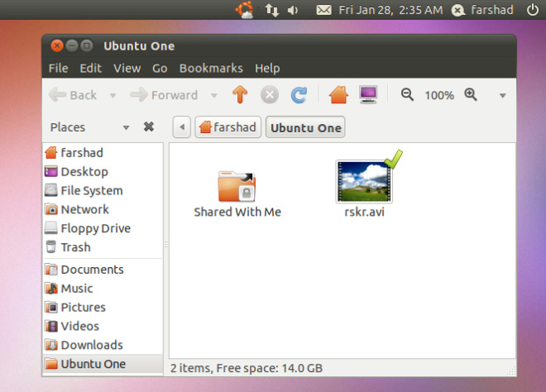Open Pictures bookmark in sidebar
Screen dimensions: 546x392
(103, 307)
